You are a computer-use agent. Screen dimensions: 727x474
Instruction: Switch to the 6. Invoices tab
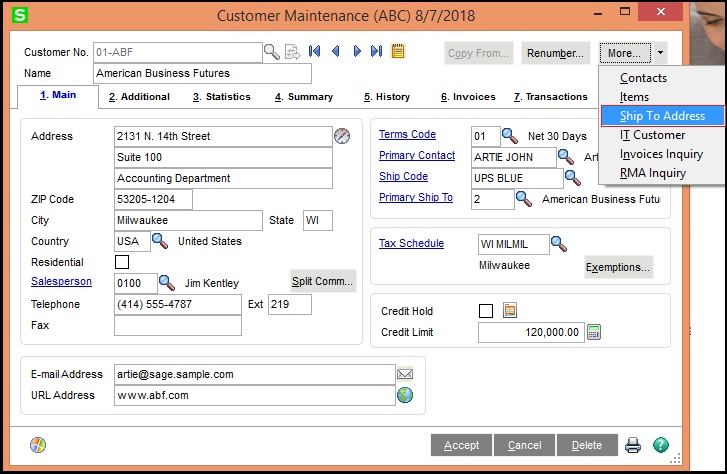click(468, 97)
